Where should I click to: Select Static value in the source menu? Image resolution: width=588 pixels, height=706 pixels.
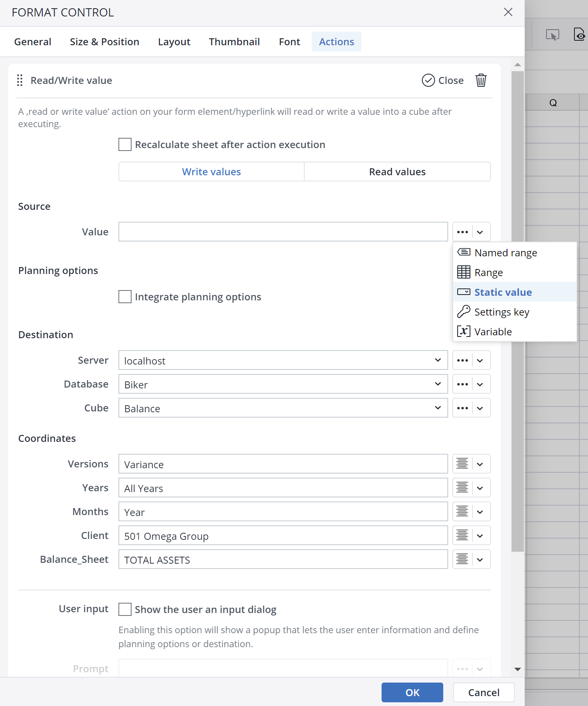click(514, 292)
